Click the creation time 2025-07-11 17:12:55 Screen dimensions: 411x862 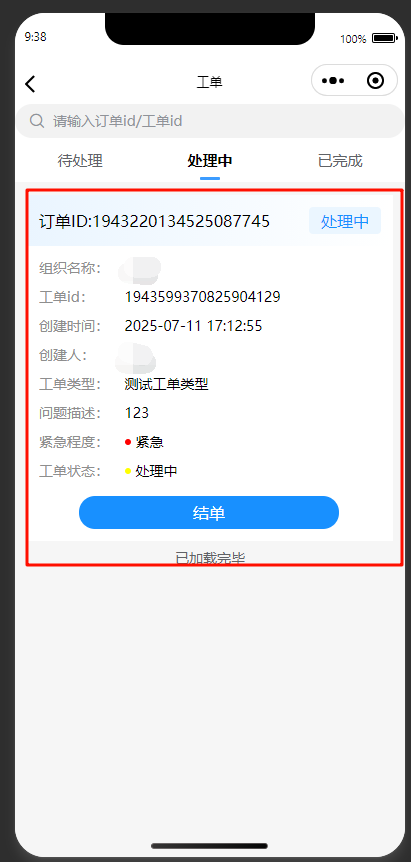[x=193, y=326]
